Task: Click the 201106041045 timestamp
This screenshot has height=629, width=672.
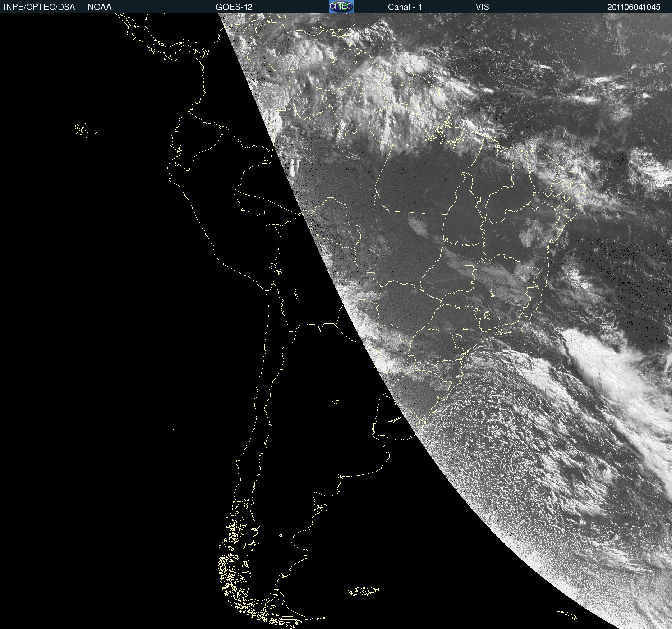Action: coord(634,7)
